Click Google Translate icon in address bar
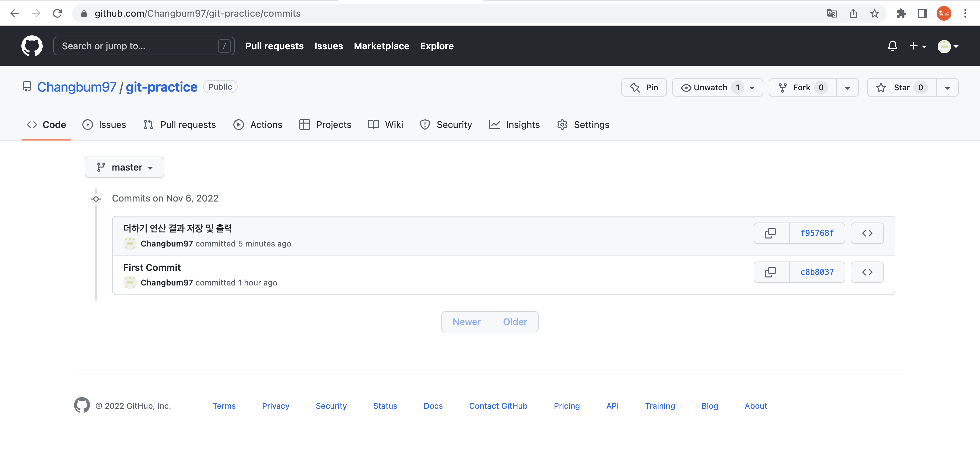This screenshot has height=459, width=980. pos(832,14)
